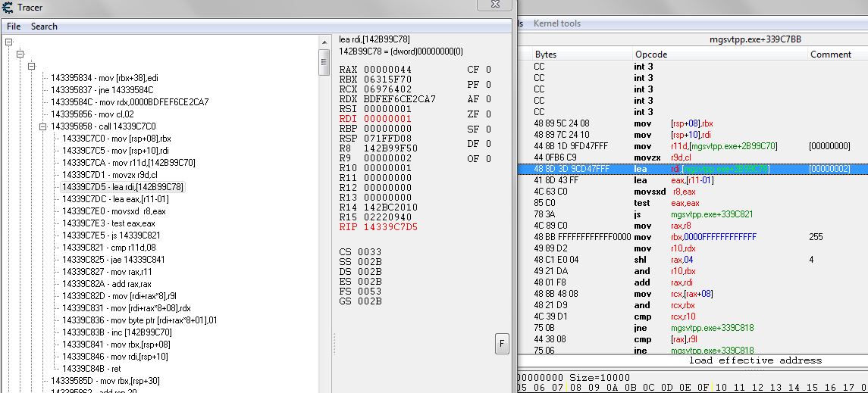The height and width of the screenshot is (393, 868).
Task: Click the Opcode column header
Action: point(651,55)
